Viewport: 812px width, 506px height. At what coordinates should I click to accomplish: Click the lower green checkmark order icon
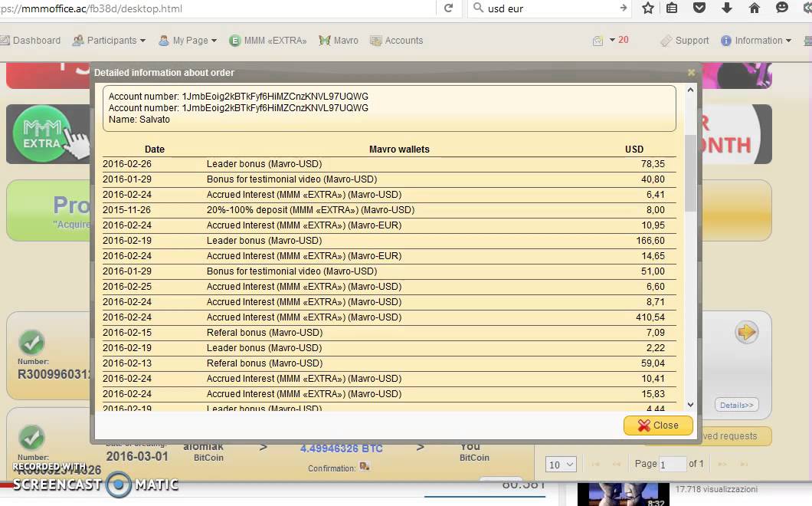[x=31, y=438]
